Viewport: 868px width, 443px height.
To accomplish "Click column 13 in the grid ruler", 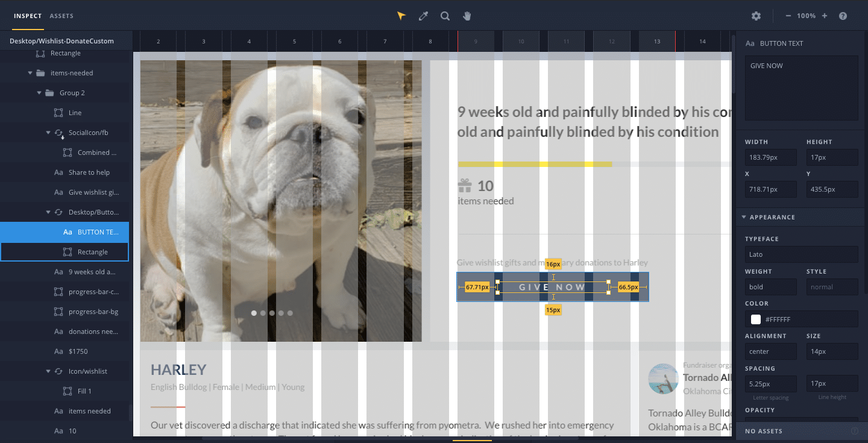I will (657, 42).
